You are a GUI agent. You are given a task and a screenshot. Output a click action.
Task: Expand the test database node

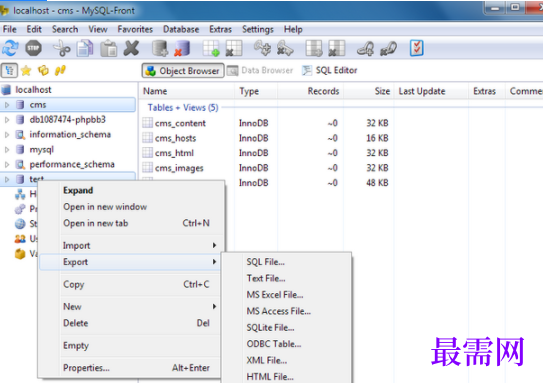point(7,179)
